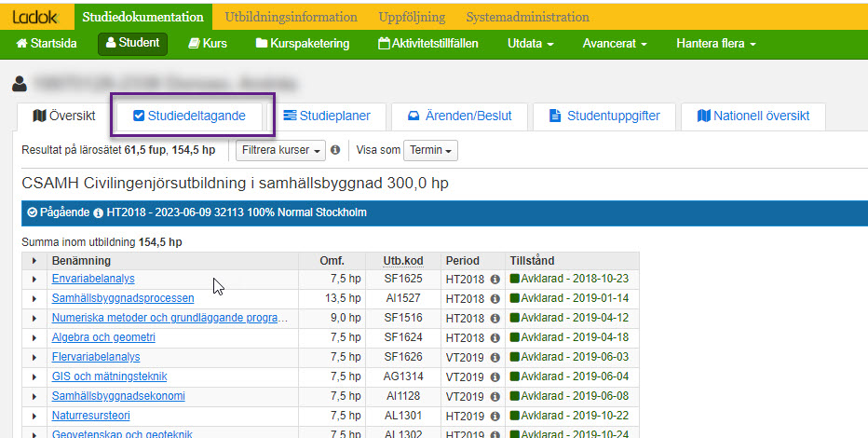Switch to the Studieplaner tab
Viewport: 868px width, 438px height.
pos(327,116)
